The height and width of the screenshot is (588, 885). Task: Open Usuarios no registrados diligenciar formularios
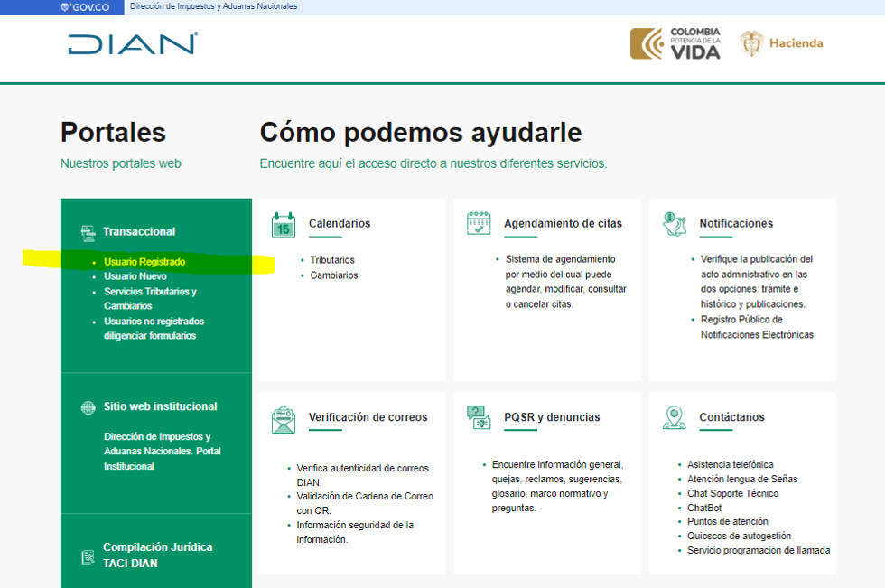tap(154, 329)
